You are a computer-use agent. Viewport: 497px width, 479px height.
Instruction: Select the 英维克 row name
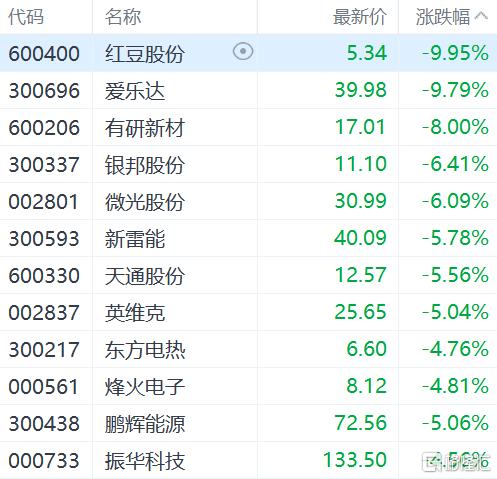coord(135,313)
